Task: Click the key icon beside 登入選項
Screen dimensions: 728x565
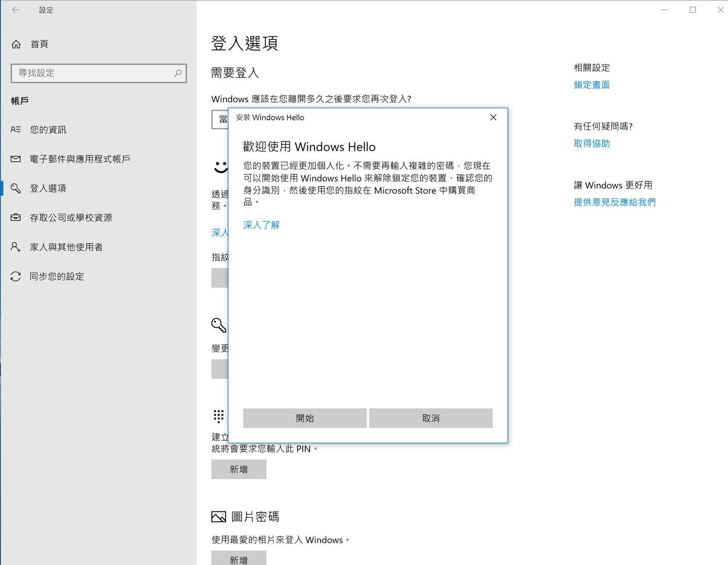Action: pos(16,189)
